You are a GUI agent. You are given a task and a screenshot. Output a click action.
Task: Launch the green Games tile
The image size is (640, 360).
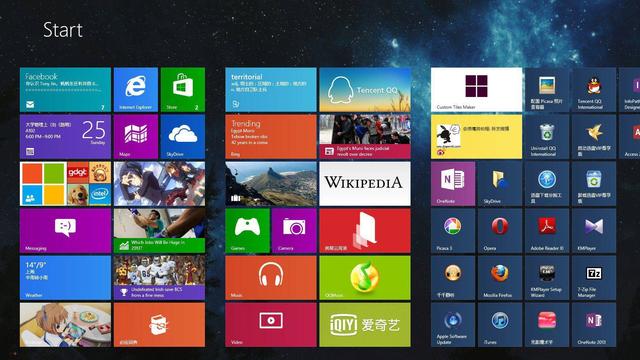(x=247, y=231)
